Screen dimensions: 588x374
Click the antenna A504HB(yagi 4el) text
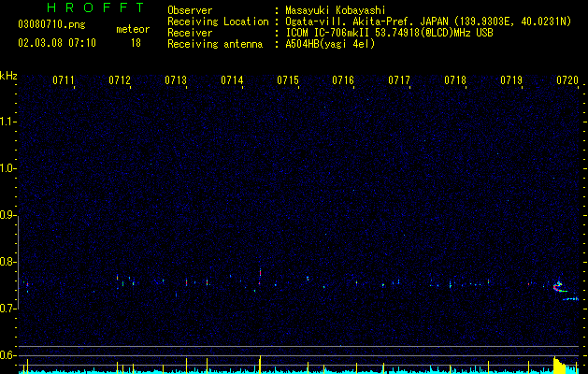330,44
